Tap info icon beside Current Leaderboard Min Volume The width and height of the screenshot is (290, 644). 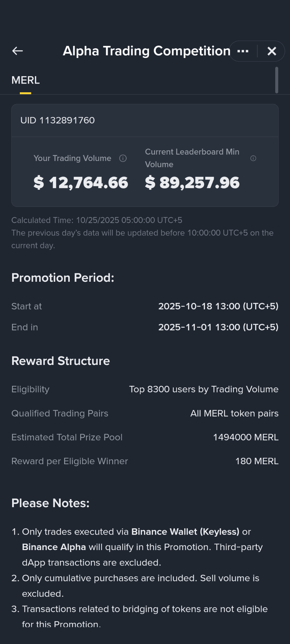coord(253,158)
